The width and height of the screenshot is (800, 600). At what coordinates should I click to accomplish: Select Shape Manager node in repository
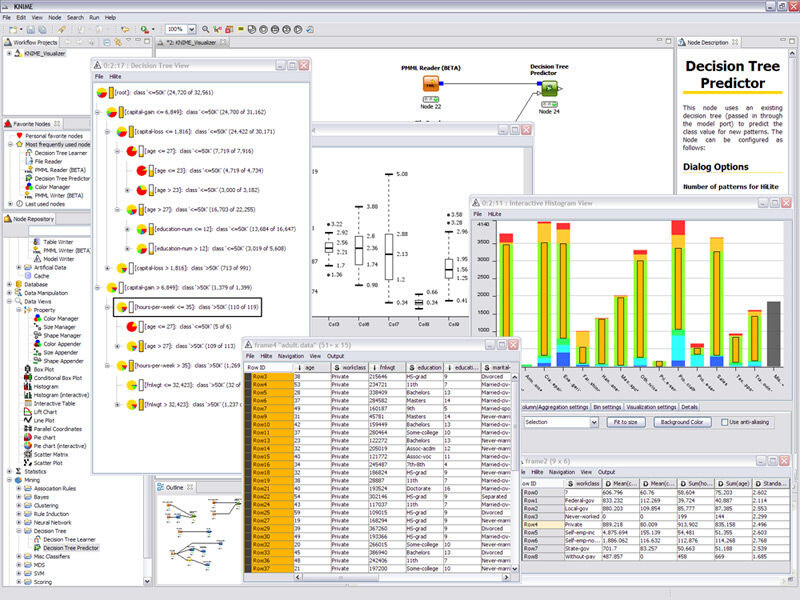click(62, 336)
